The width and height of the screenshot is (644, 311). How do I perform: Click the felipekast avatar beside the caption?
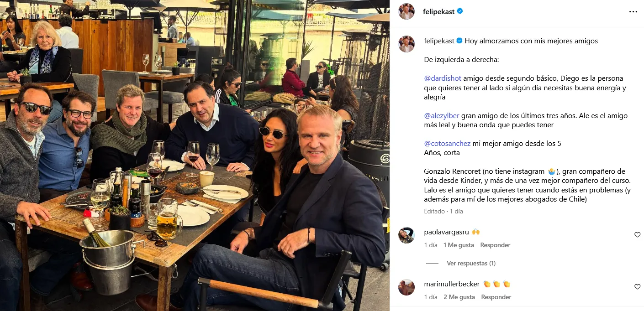tap(406, 44)
